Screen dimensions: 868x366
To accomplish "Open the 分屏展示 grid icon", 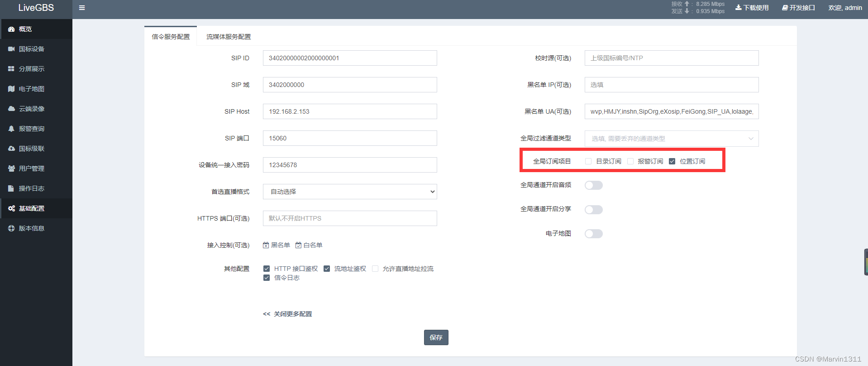I will click(11, 69).
